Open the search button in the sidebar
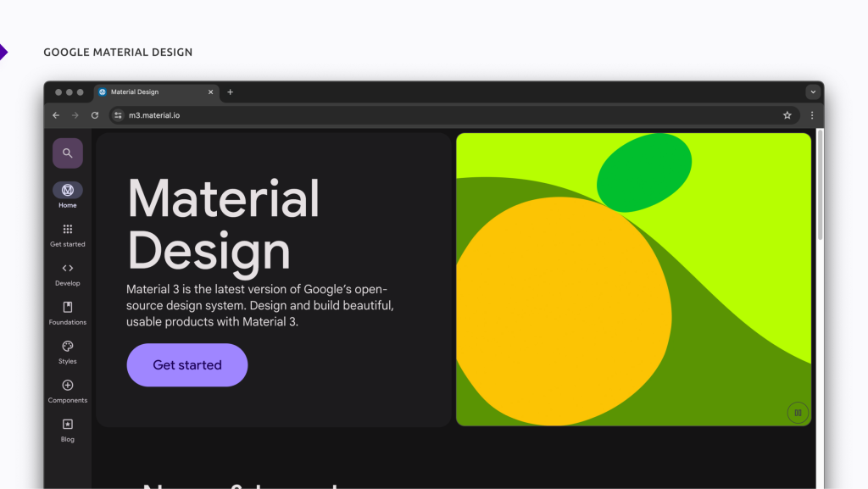868x489 pixels. click(68, 153)
